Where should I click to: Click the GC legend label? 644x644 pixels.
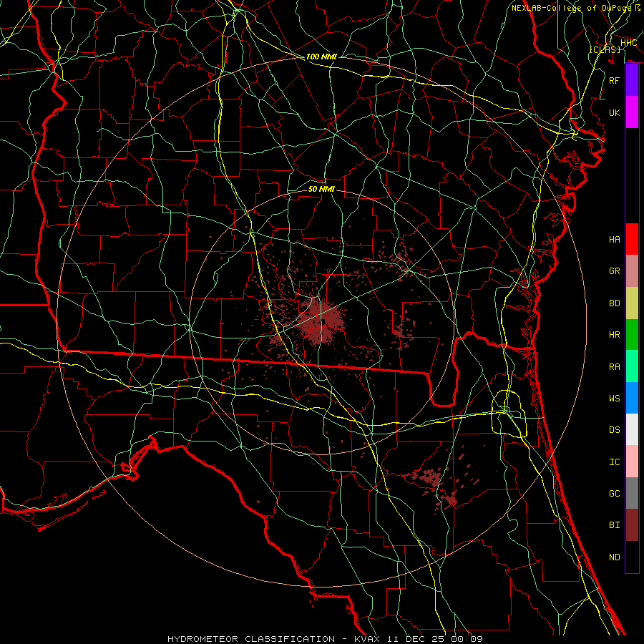point(615,494)
